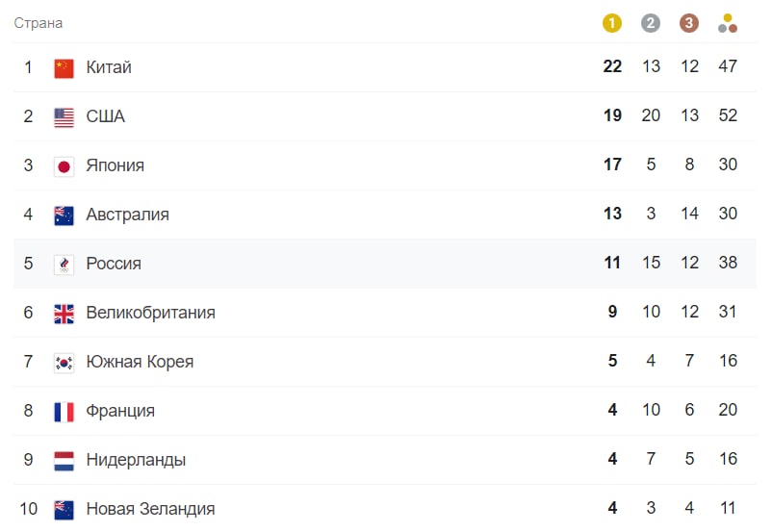This screenshot has width=772, height=532.
Task: Click the China flag icon
Action: click(x=64, y=68)
